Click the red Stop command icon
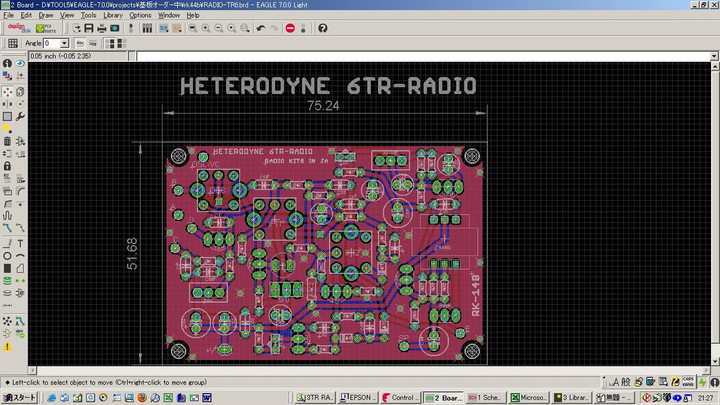The image size is (720, 405). tap(290, 28)
